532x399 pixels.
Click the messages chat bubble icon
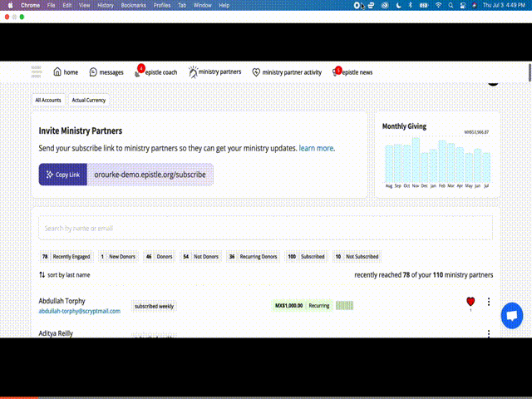click(x=93, y=72)
